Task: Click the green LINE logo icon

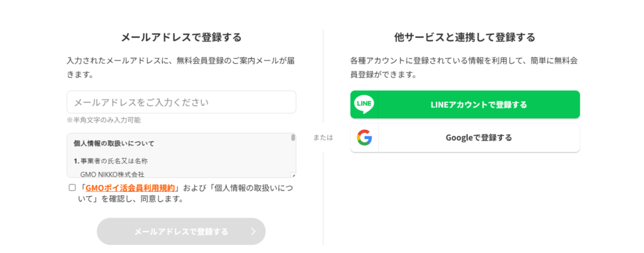Action: (364, 104)
